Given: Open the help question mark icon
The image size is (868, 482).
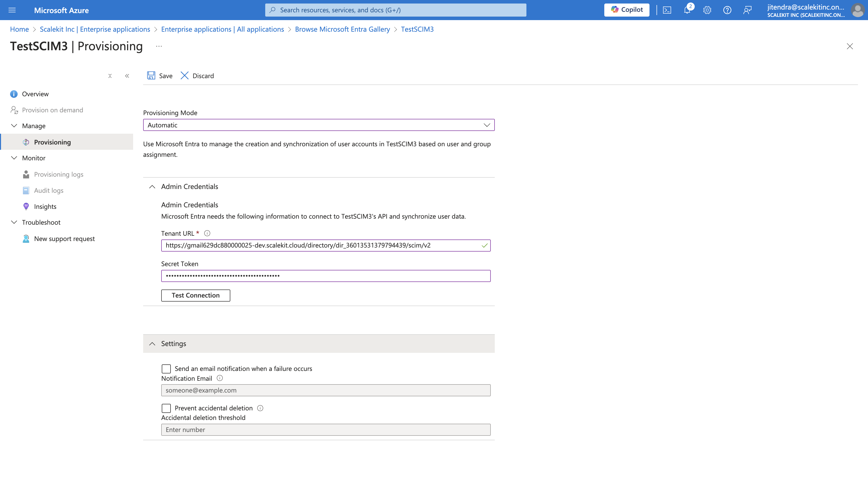Looking at the screenshot, I should 727,10.
